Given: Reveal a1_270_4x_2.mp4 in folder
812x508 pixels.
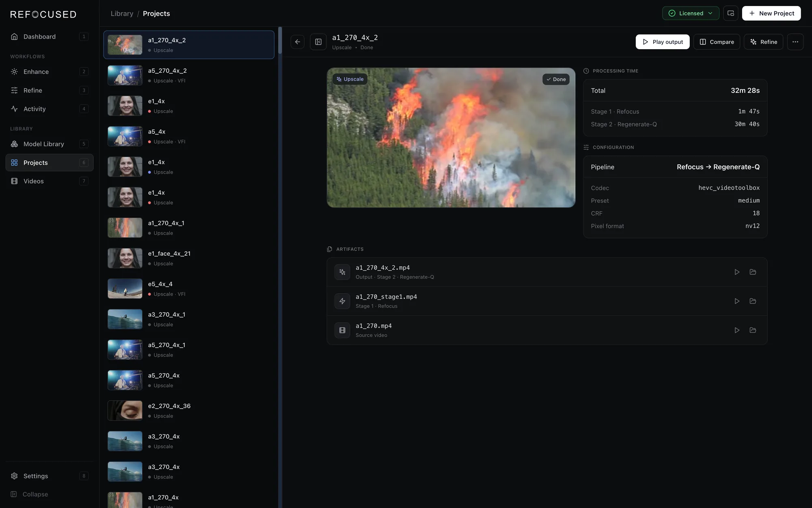Looking at the screenshot, I should pos(753,272).
